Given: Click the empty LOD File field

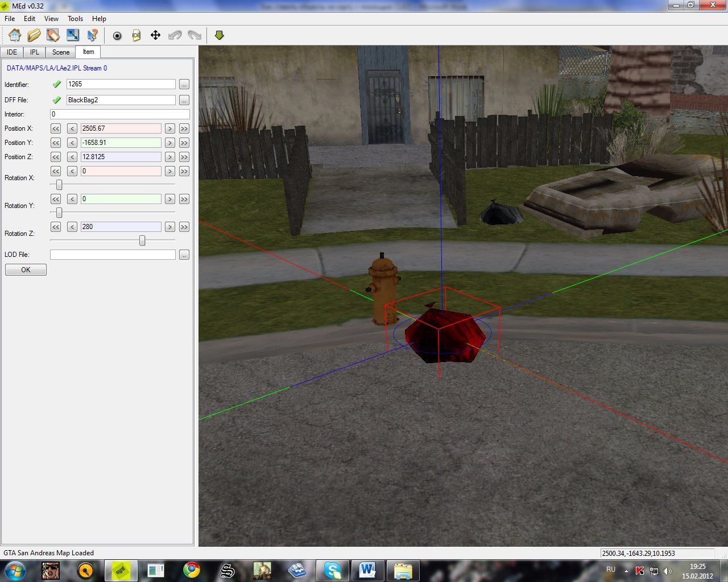Looking at the screenshot, I should 113,255.
